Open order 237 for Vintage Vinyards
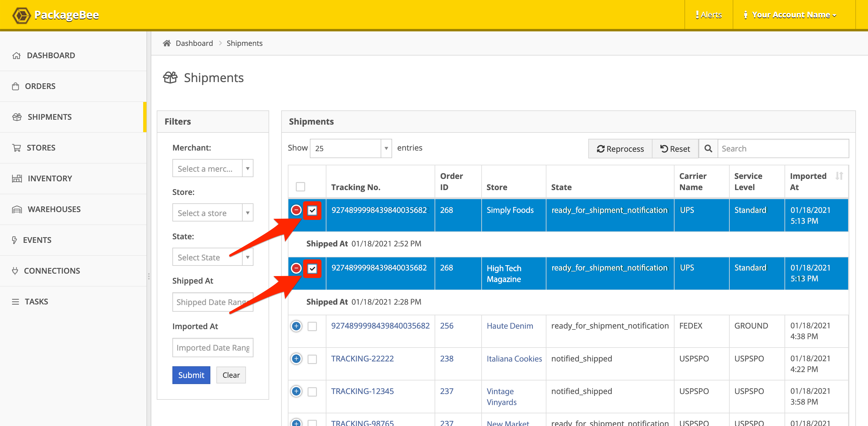868x426 pixels. (446, 391)
